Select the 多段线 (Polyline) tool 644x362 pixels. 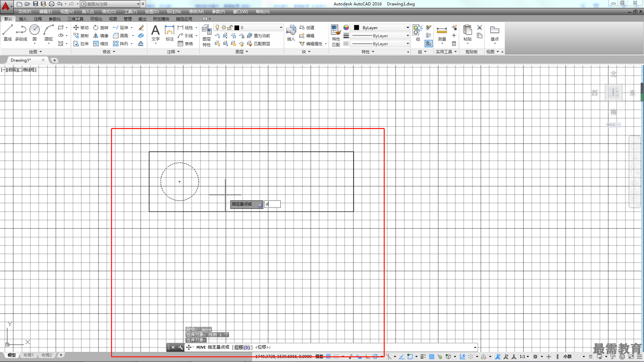point(21,33)
